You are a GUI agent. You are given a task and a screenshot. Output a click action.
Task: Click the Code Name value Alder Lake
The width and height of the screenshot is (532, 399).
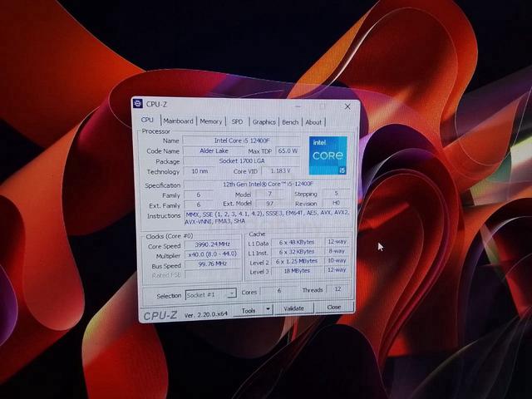pyautogui.click(x=214, y=150)
